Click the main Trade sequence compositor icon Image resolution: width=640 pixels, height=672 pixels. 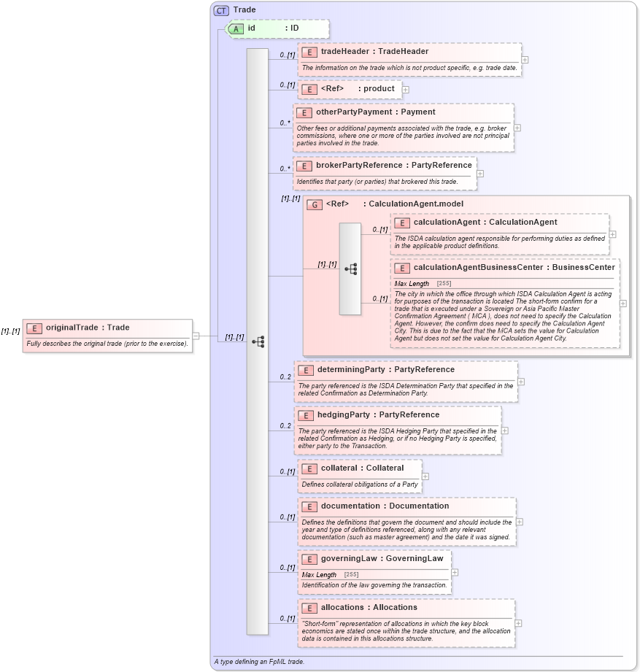coord(259,341)
